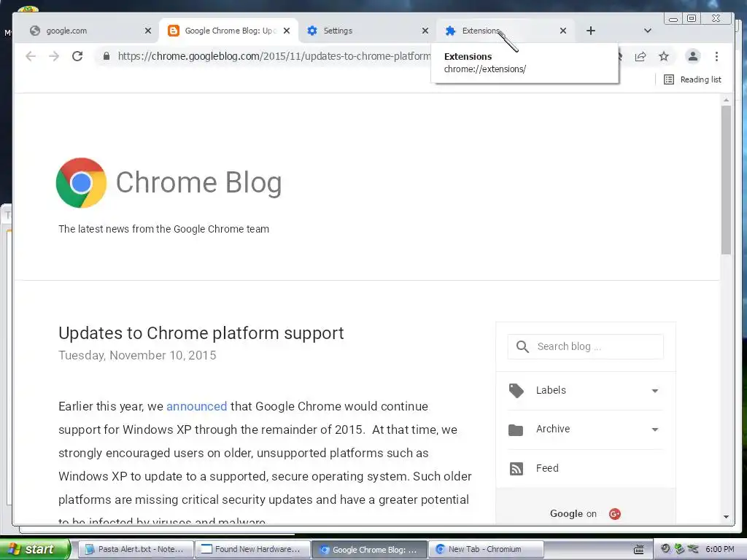Open the Google+ red icon
The height and width of the screenshot is (560, 747).
pyautogui.click(x=614, y=514)
